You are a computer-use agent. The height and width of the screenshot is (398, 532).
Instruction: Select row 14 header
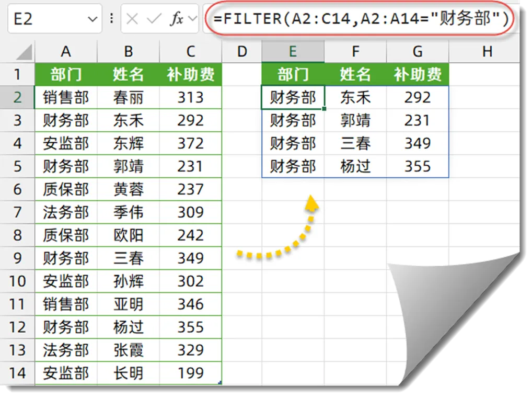coord(17,373)
